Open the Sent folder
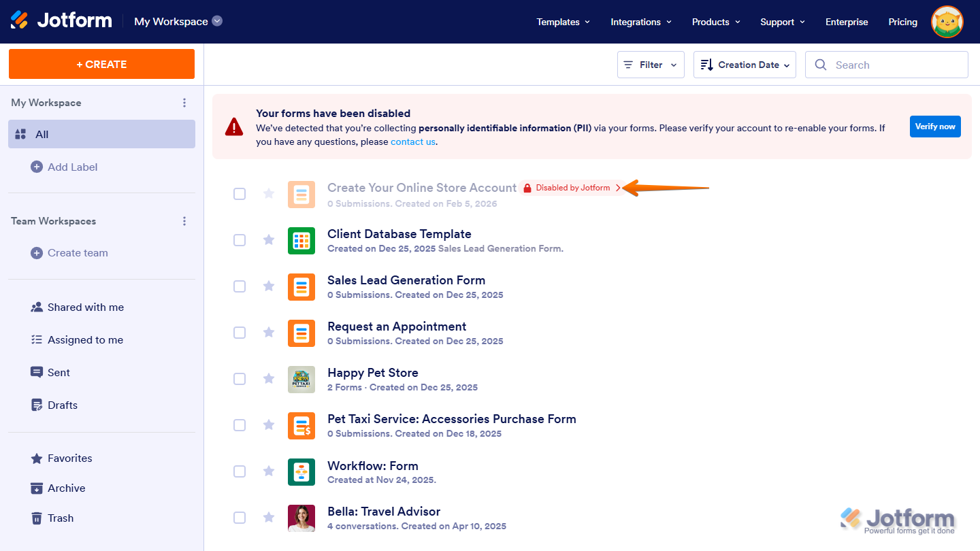980x551 pixels. pyautogui.click(x=59, y=372)
